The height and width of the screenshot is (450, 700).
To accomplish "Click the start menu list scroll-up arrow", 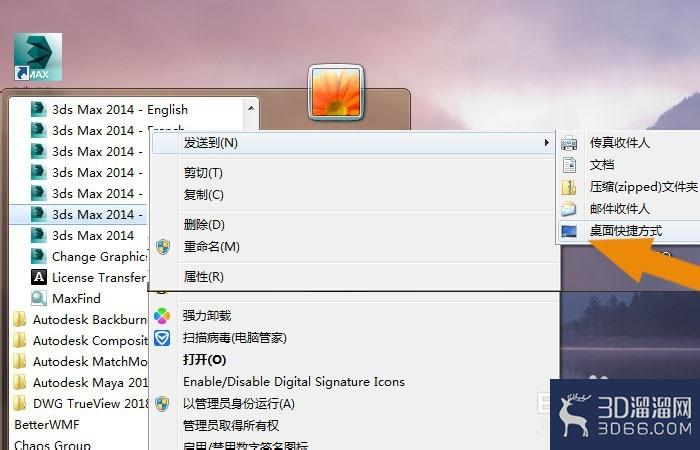I will point(251,108).
